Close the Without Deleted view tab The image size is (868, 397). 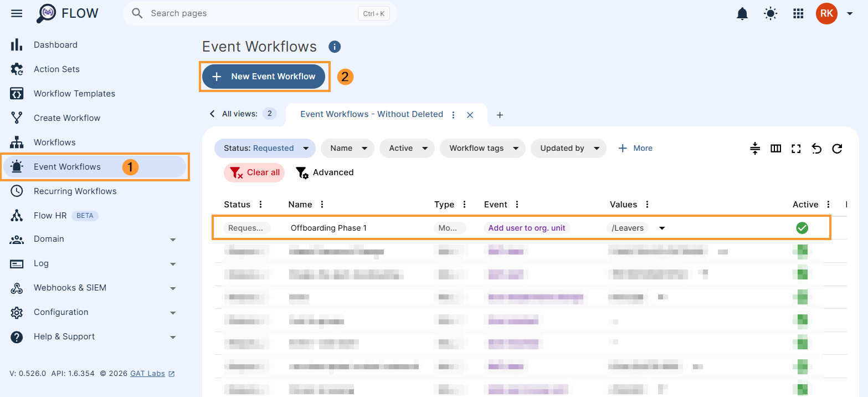tap(470, 115)
